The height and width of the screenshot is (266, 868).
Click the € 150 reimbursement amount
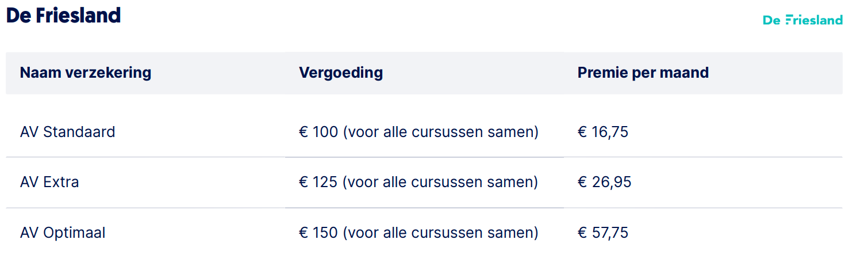click(x=318, y=233)
